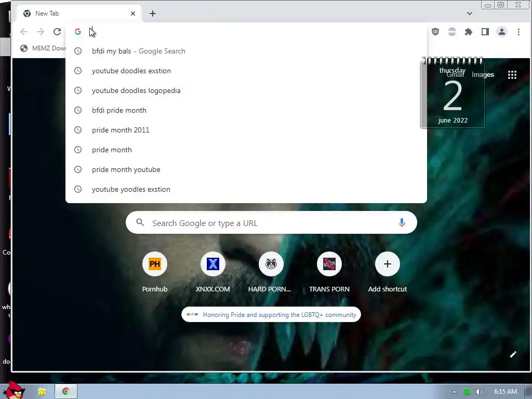The image size is (532, 399).
Task: Select 'pride month 2011' from history
Action: pos(246,130)
